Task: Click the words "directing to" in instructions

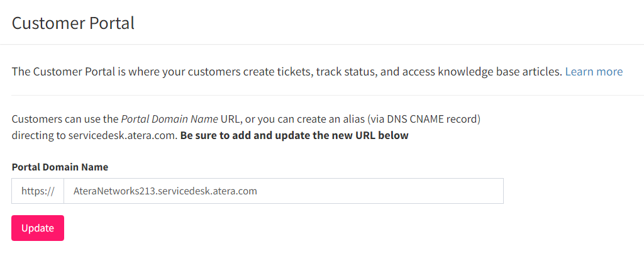Action: [x=33, y=136]
